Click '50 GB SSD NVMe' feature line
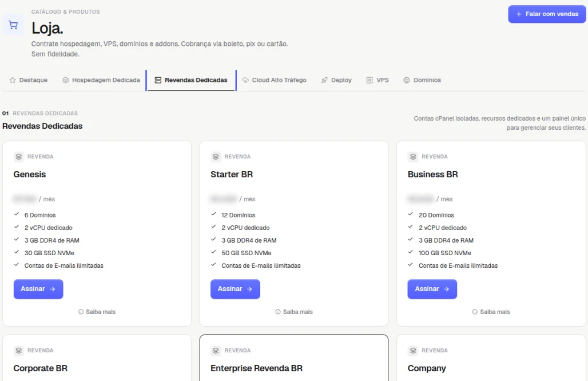The image size is (588, 381). point(247,253)
